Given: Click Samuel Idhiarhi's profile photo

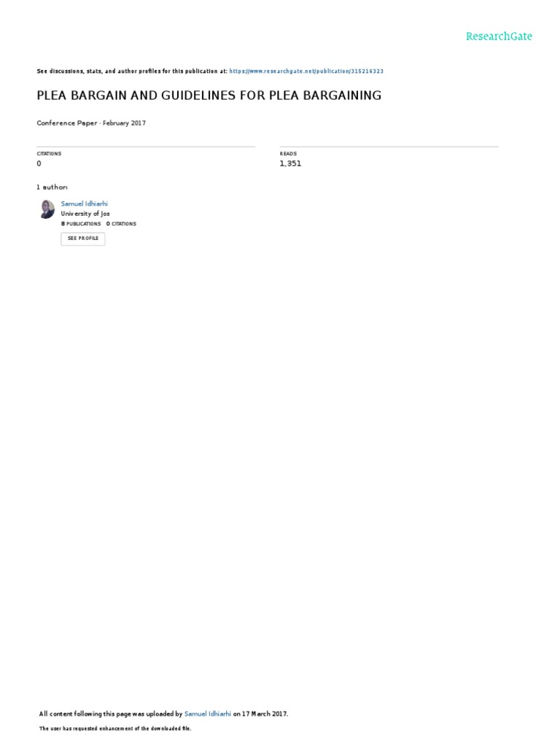Looking at the screenshot, I should pos(47,209).
